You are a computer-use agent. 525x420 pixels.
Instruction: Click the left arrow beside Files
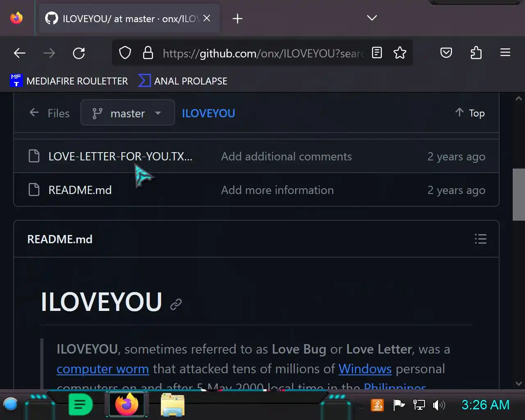[x=34, y=113]
